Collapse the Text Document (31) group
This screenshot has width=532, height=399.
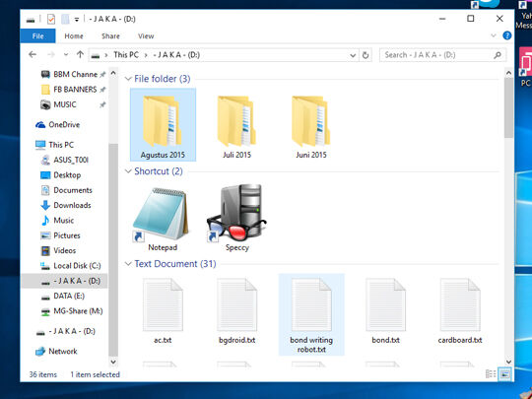pos(128,264)
